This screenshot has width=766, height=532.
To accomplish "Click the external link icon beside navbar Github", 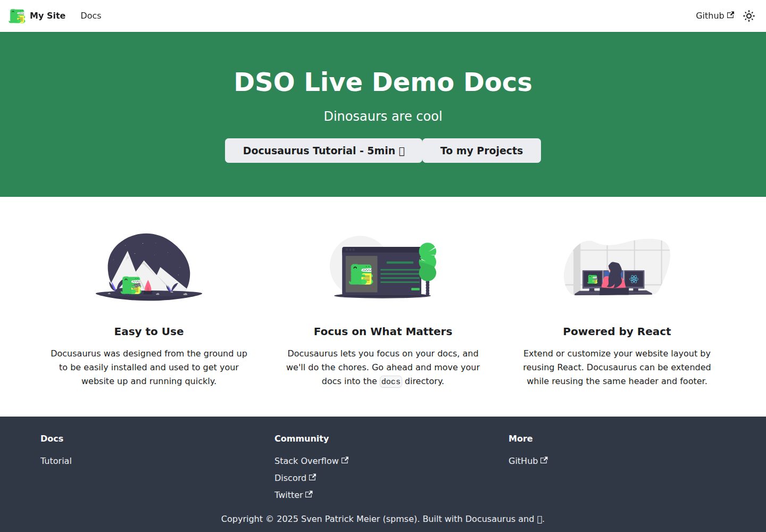I will 731,15.
